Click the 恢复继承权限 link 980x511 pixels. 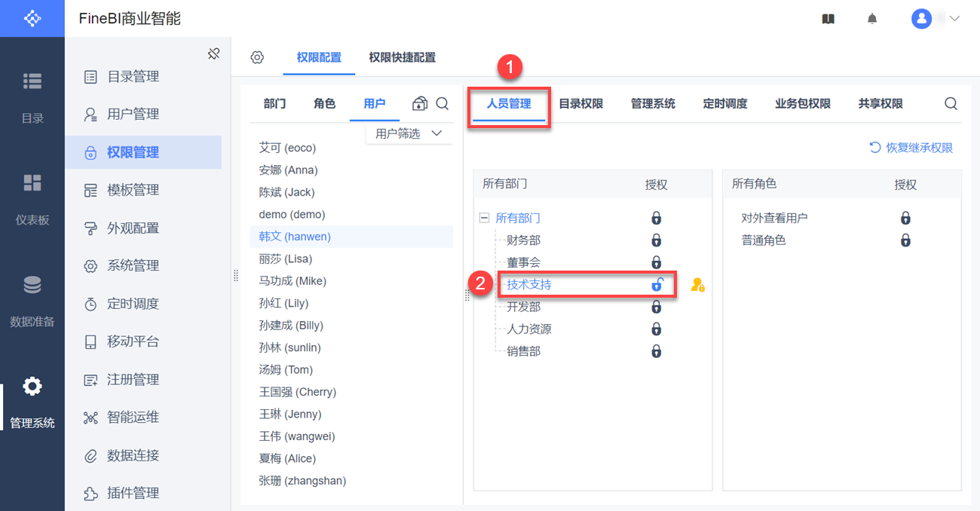(x=911, y=148)
